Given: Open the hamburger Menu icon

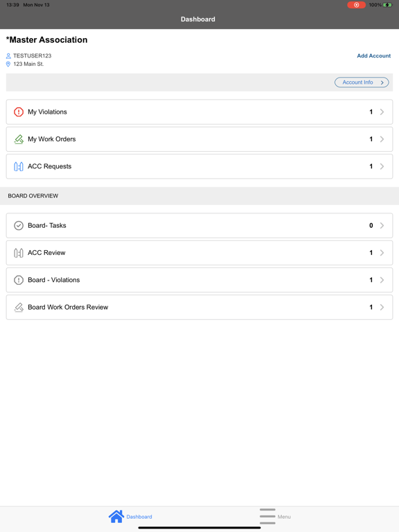Looking at the screenshot, I should coord(267,516).
